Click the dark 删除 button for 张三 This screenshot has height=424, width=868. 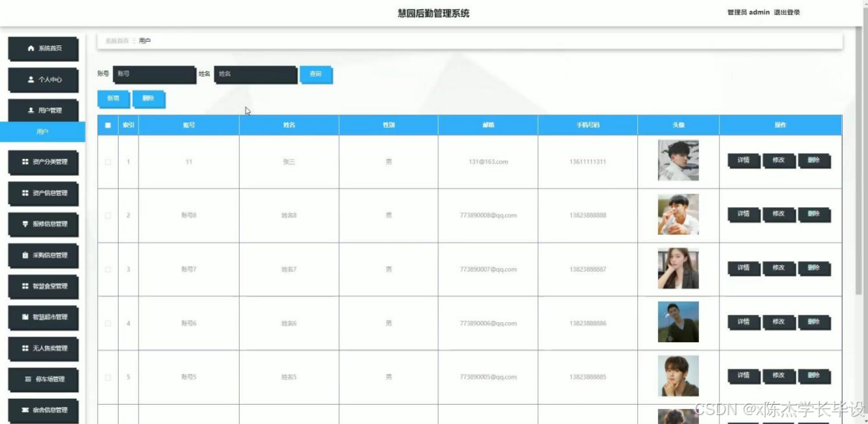(x=815, y=160)
